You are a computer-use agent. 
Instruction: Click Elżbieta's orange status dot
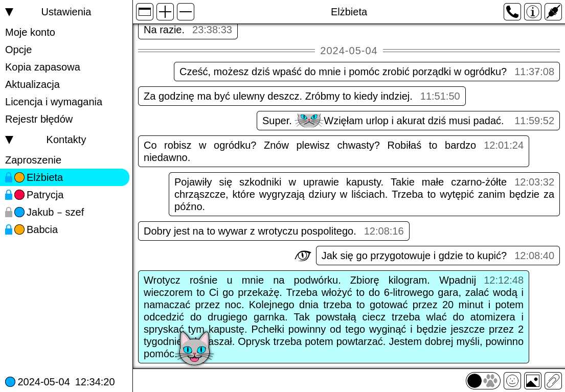(19, 177)
